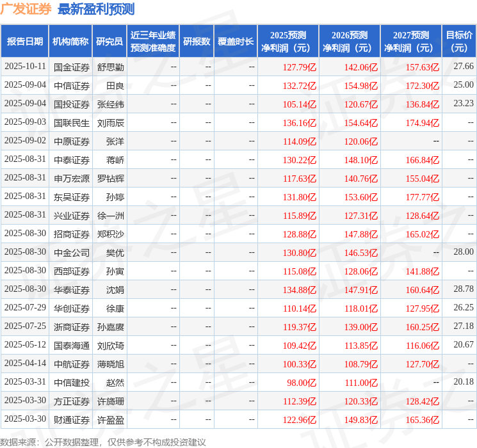
Task: Click the 华泰证券 institution cell
Action: [72, 290]
